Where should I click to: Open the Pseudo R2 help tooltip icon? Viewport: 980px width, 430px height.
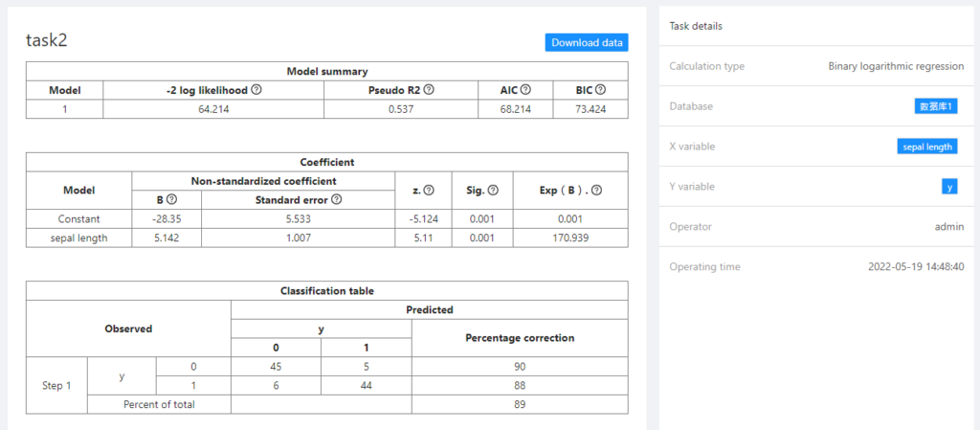429,90
